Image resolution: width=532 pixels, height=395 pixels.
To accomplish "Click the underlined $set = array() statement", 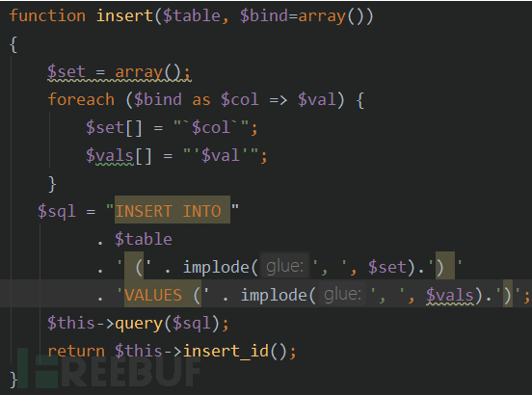I will (x=120, y=72).
